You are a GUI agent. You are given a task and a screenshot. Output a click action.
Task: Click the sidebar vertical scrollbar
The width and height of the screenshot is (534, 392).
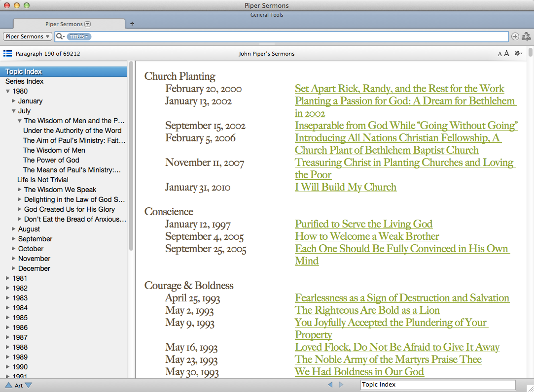click(x=131, y=156)
